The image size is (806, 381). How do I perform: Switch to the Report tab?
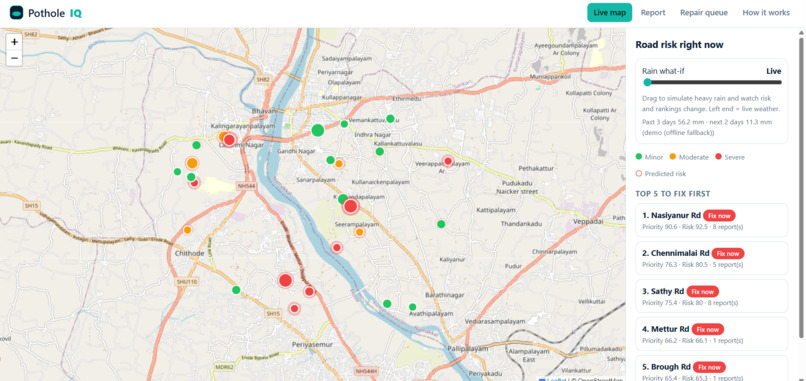pyautogui.click(x=653, y=12)
